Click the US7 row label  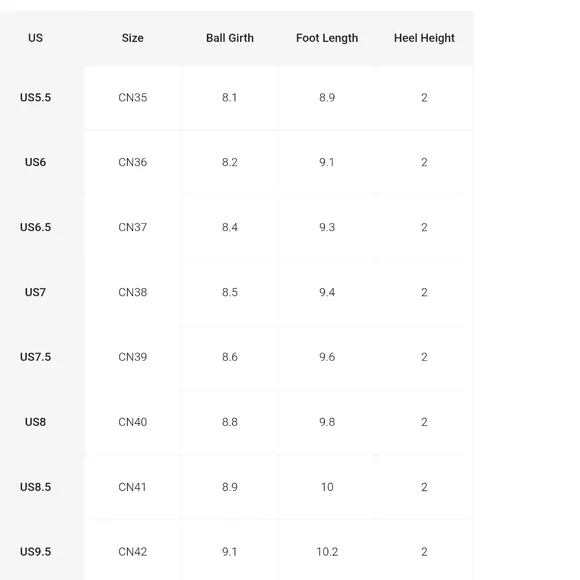click(36, 292)
